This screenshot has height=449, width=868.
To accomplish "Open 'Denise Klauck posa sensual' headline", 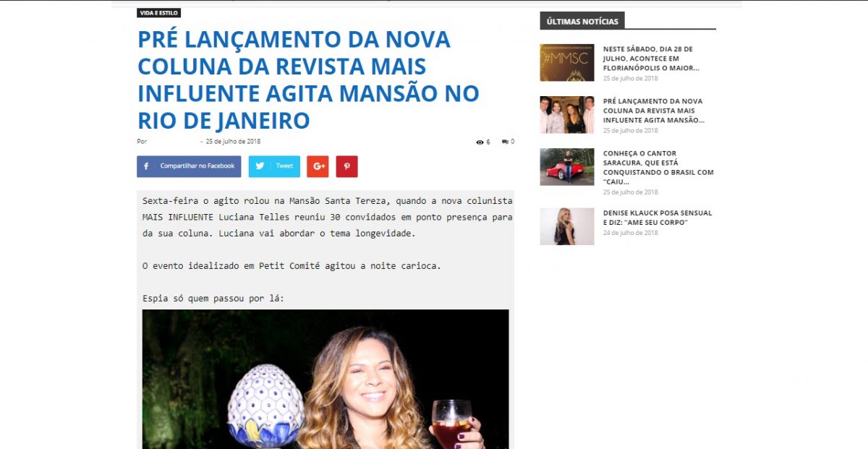I will click(658, 218).
